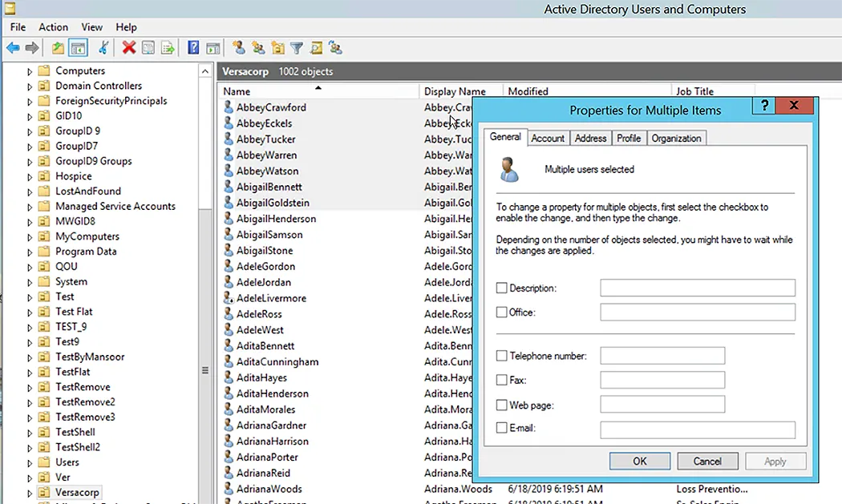
Task: Expand the Versacorp tree node
Action: (30, 493)
